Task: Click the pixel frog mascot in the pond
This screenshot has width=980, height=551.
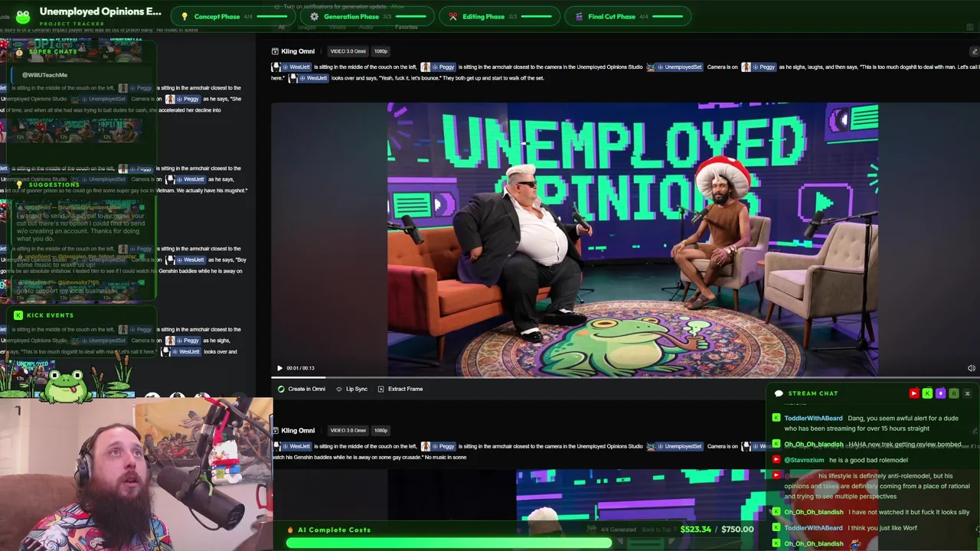Action: [67, 386]
